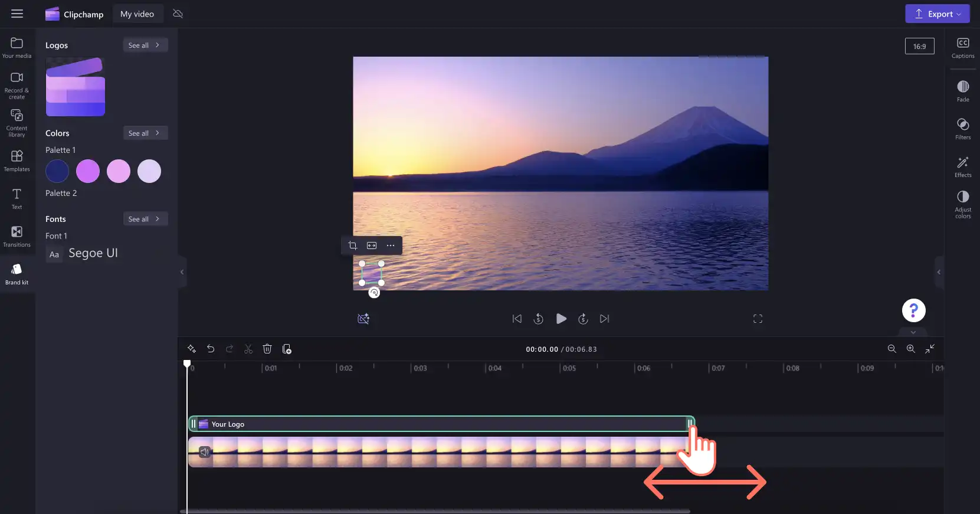Undo the last action
The width and height of the screenshot is (980, 514).
(211, 349)
